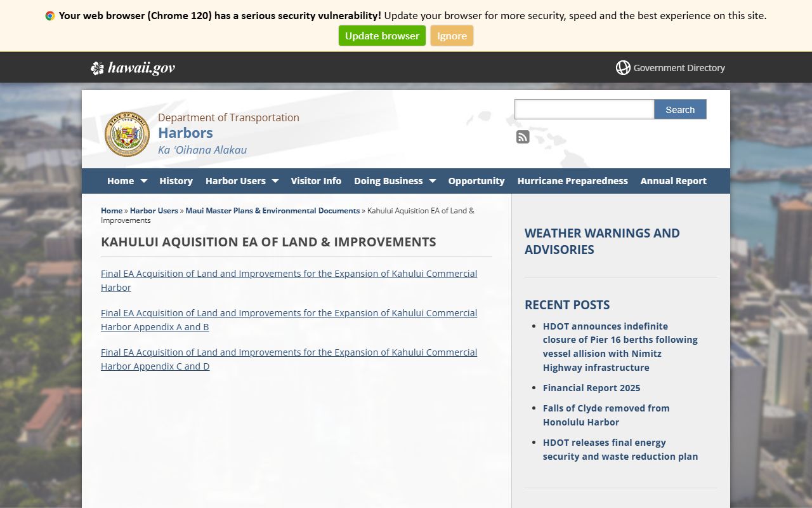Click the Harbor Users breadcrumb link
The height and width of the screenshot is (508, 812).
pos(154,210)
